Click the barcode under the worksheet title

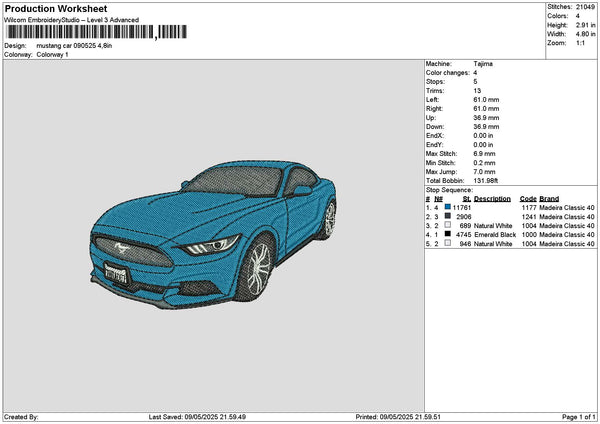pos(96,32)
